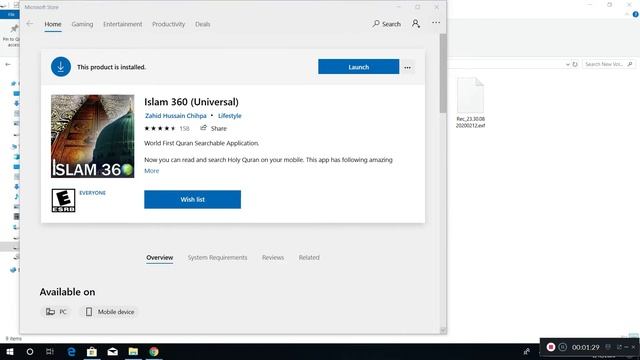Open Task View on taskbar
640x360 pixels.
(x=50, y=351)
